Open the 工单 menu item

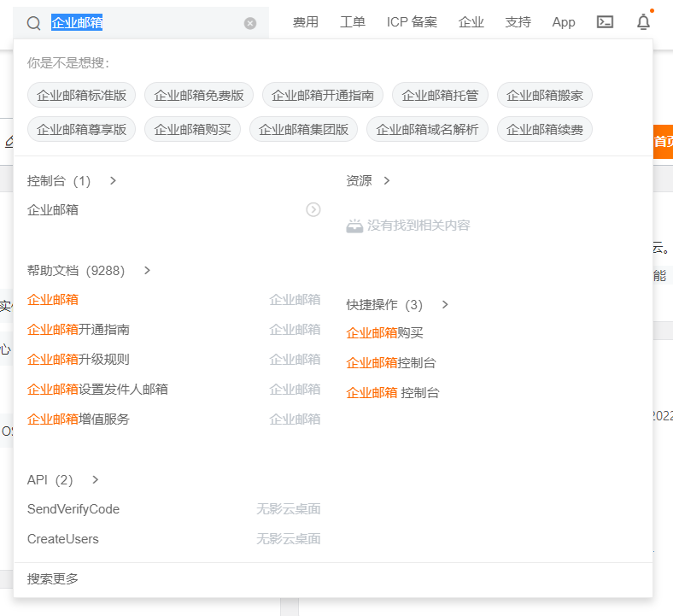353,22
